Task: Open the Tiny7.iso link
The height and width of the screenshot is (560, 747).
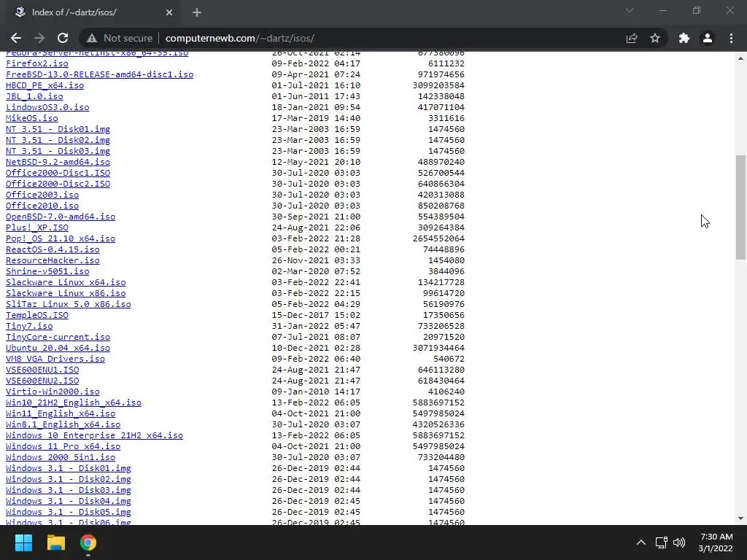Action: [x=29, y=326]
